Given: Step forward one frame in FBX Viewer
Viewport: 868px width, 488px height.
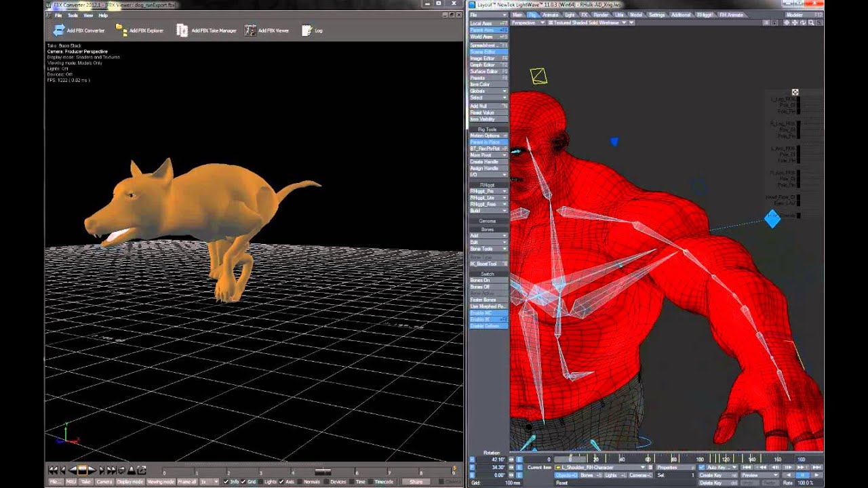Looking at the screenshot, I should [x=102, y=470].
